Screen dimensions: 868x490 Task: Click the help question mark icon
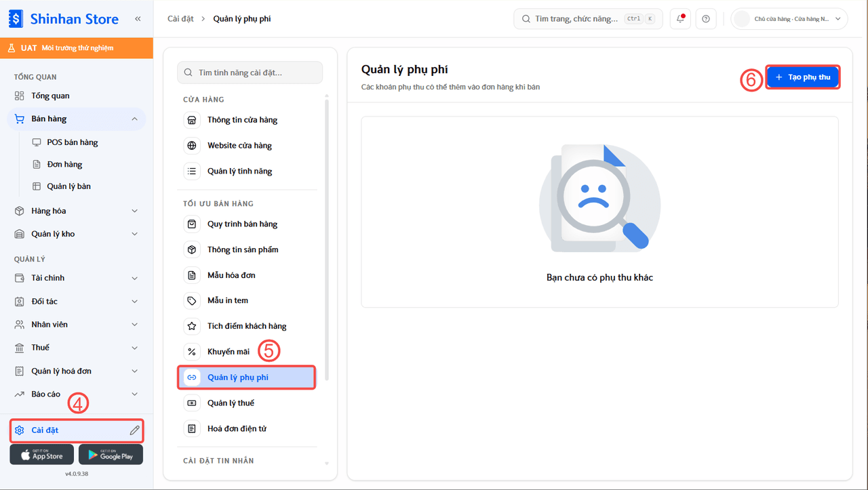pyautogui.click(x=706, y=19)
